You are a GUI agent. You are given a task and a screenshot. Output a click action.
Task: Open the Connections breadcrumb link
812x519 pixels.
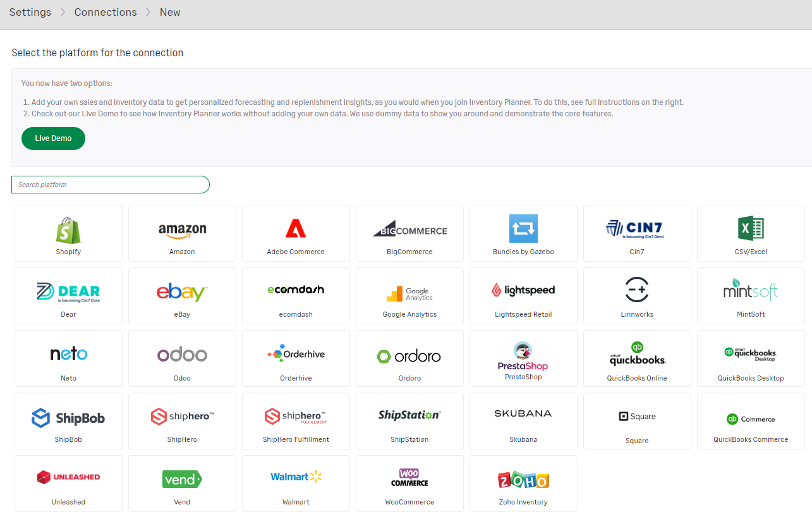(106, 12)
